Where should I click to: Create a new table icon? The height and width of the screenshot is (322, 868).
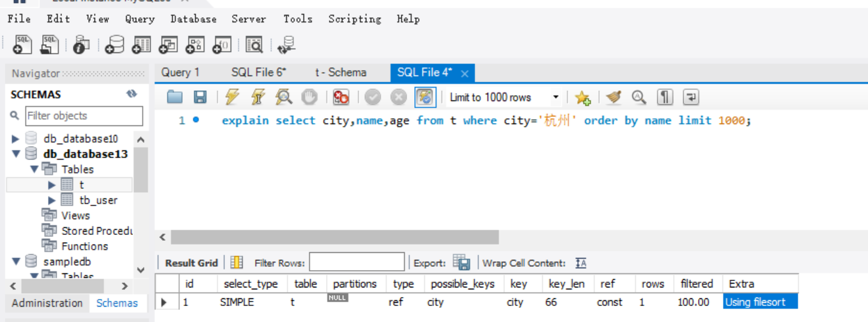click(x=141, y=44)
